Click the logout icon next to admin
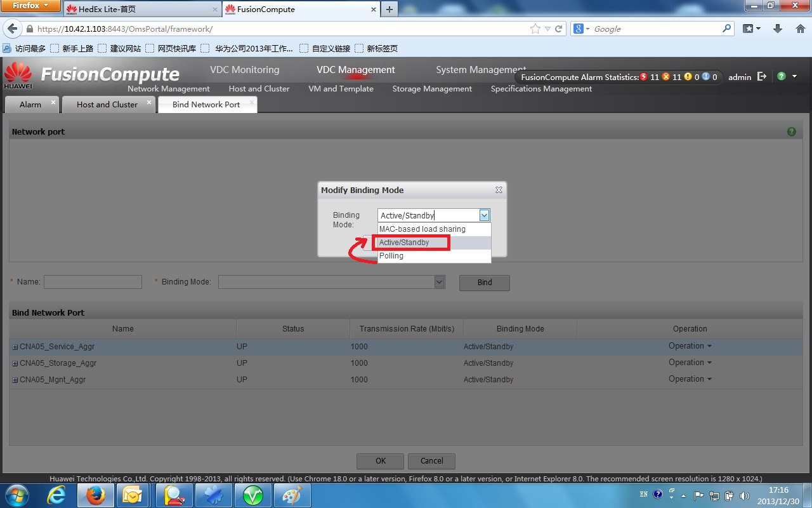Image resolution: width=812 pixels, height=508 pixels. (762, 76)
